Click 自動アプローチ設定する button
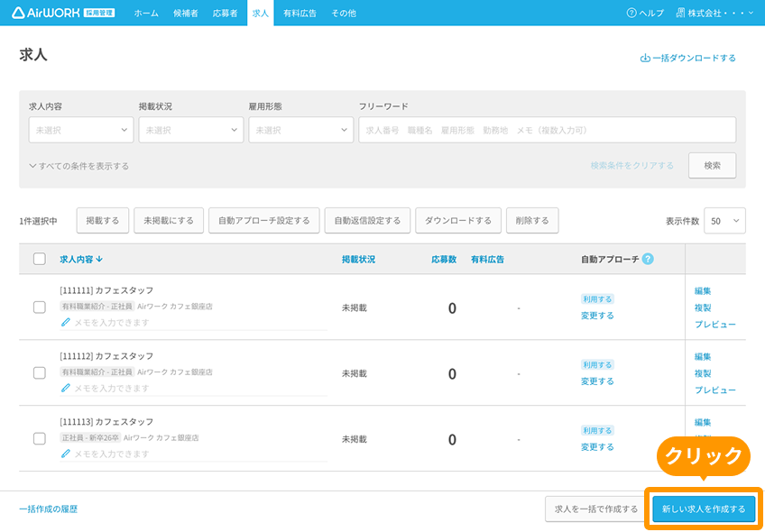Screen dimensions: 765x532 click(x=264, y=220)
